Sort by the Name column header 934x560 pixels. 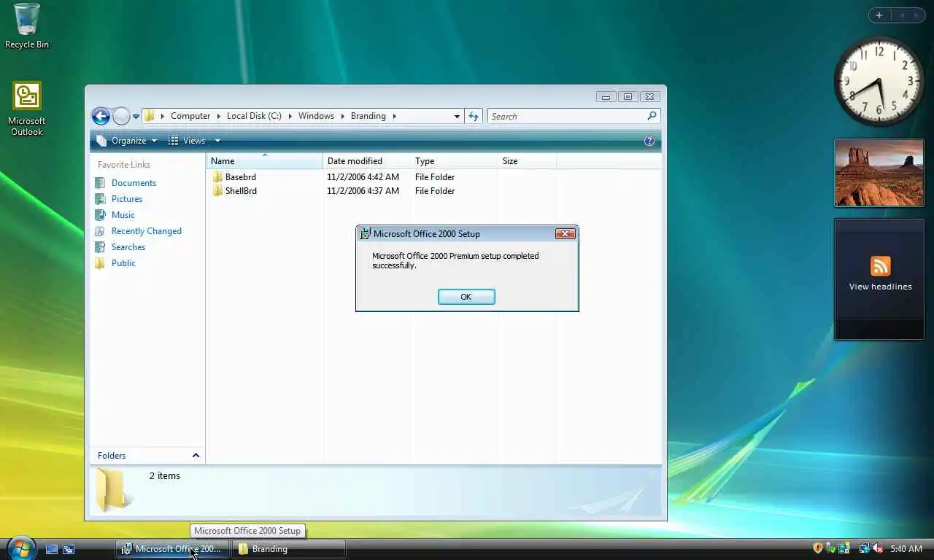click(x=265, y=161)
